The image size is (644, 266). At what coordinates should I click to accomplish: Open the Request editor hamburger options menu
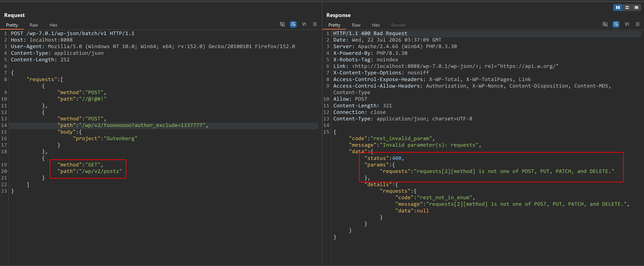coord(315,24)
